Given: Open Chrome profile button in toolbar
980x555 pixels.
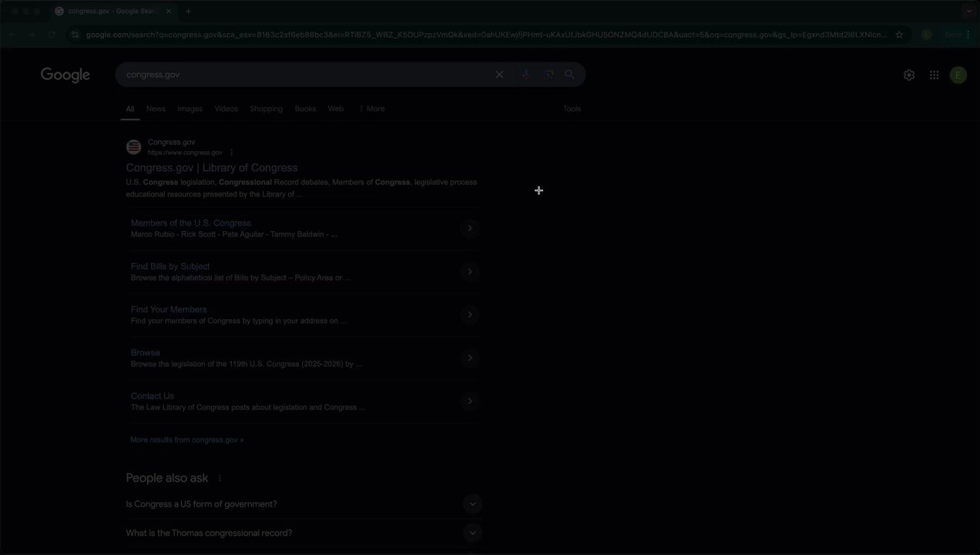Looking at the screenshot, I should point(926,35).
